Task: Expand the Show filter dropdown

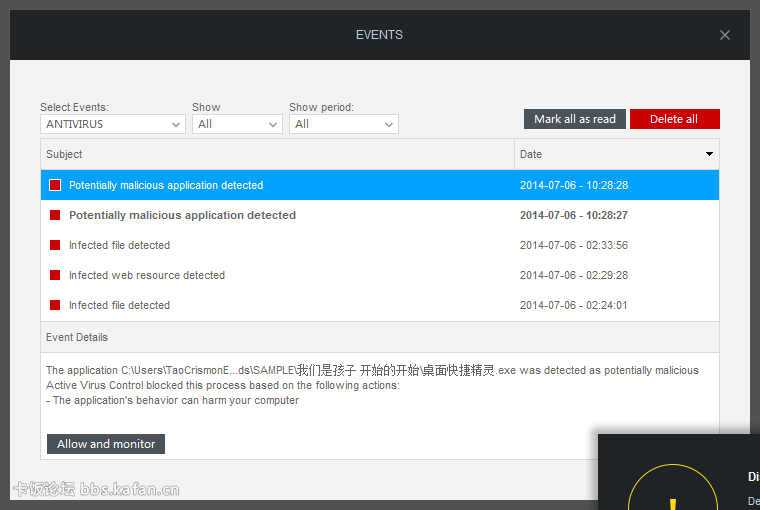Action: (237, 124)
